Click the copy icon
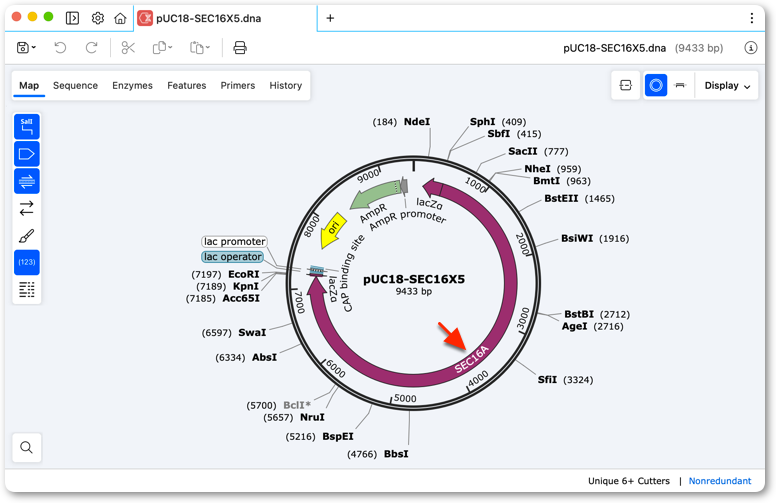This screenshot has height=503, width=776. pyautogui.click(x=159, y=48)
